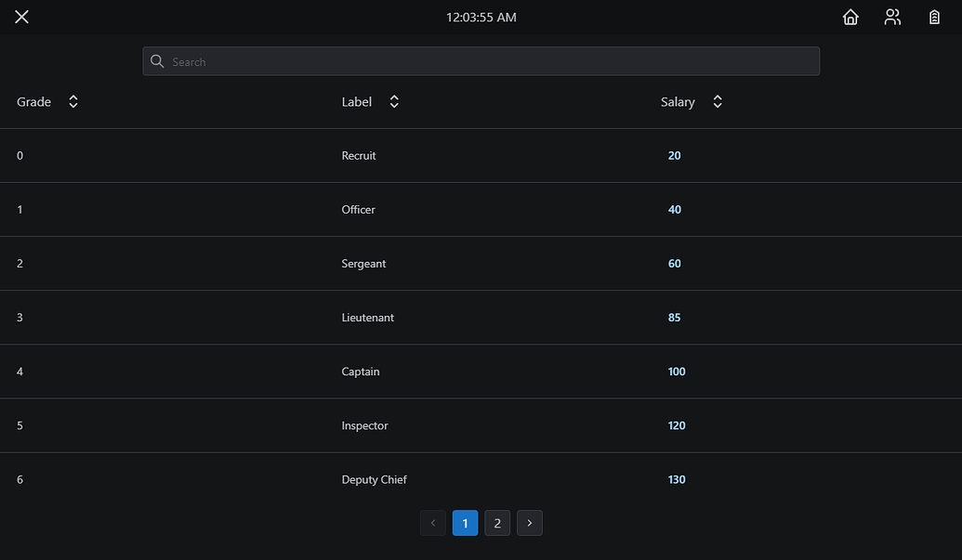The width and height of the screenshot is (962, 560).
Task: Edit Recruit salary value 20
Action: 674,156
